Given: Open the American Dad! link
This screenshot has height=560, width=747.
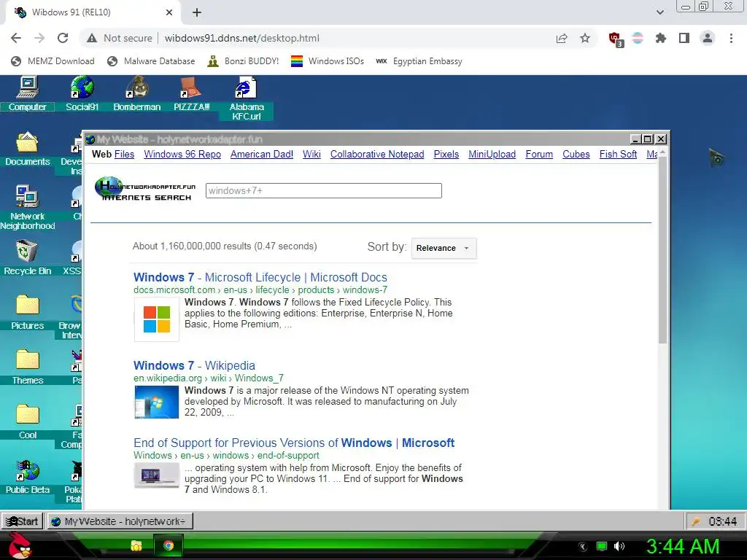Looking at the screenshot, I should tap(262, 155).
